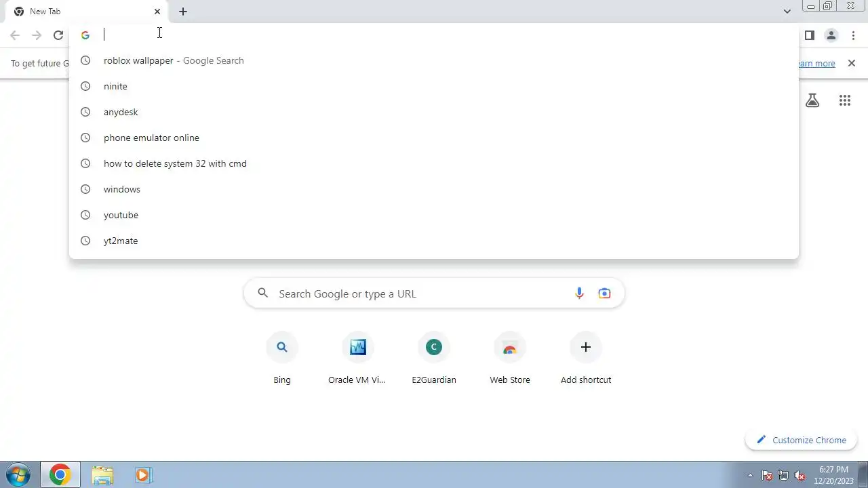
Task: Go back with the left arrow
Action: [x=15, y=35]
